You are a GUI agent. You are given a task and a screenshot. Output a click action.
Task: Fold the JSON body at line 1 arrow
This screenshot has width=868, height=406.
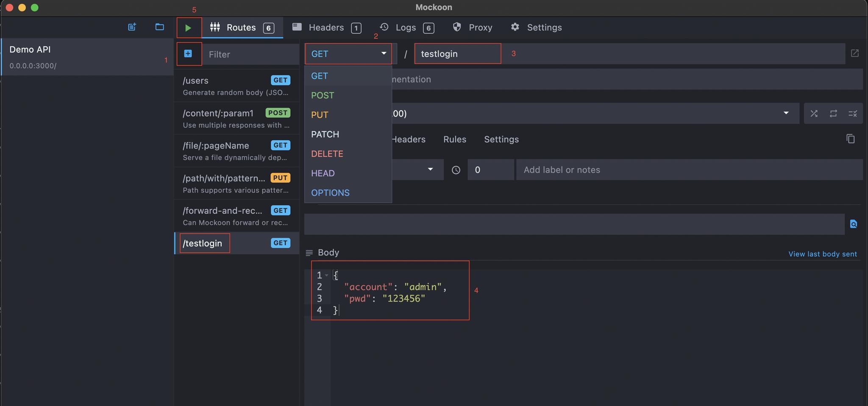(326, 275)
